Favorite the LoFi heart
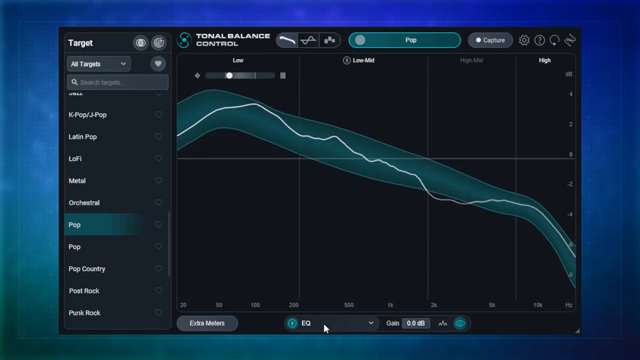640x360 pixels. pos(158,158)
